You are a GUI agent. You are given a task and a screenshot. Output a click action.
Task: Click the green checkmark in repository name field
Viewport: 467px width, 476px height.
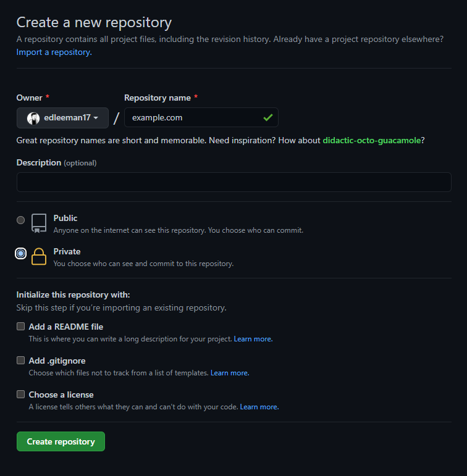pyautogui.click(x=267, y=117)
